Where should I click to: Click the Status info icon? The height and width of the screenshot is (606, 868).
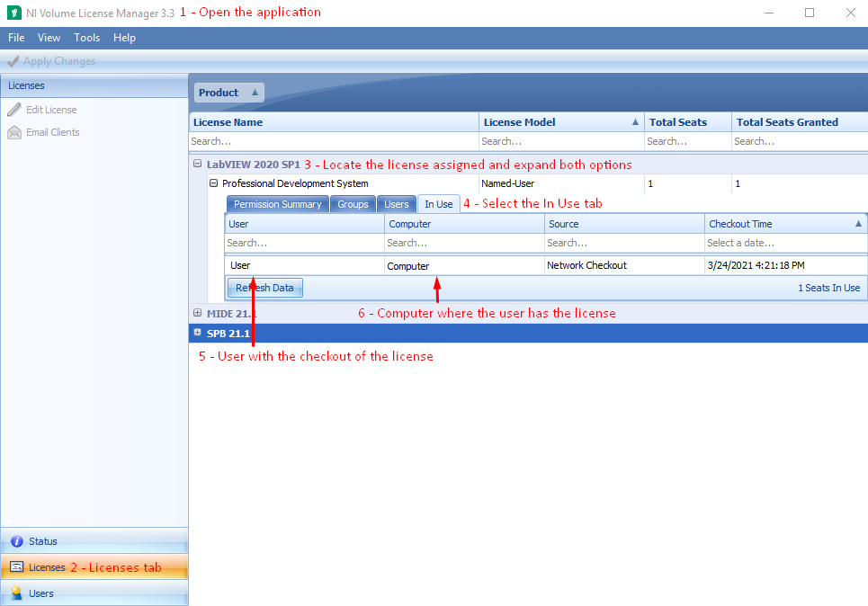click(16, 541)
